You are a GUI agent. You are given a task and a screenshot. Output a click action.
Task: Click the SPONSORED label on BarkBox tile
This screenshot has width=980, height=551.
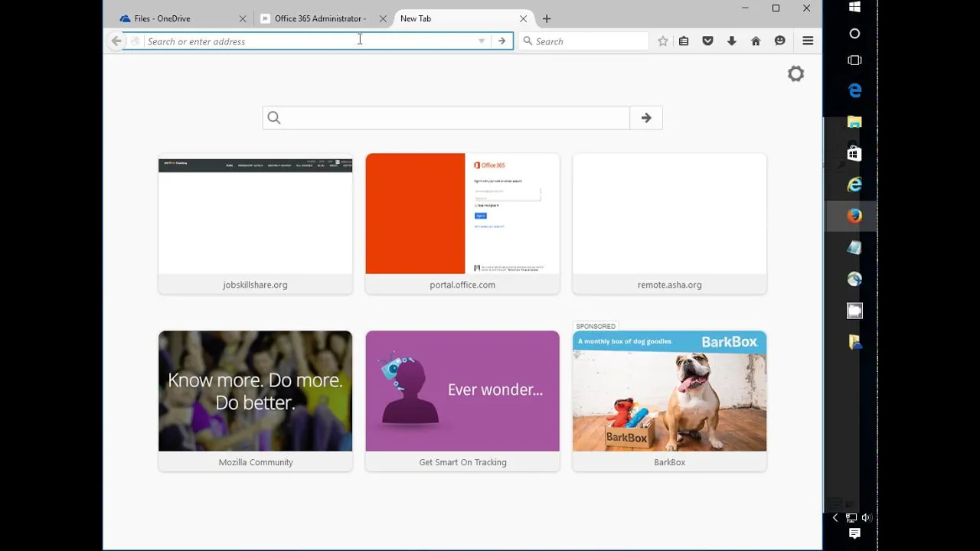tap(596, 326)
